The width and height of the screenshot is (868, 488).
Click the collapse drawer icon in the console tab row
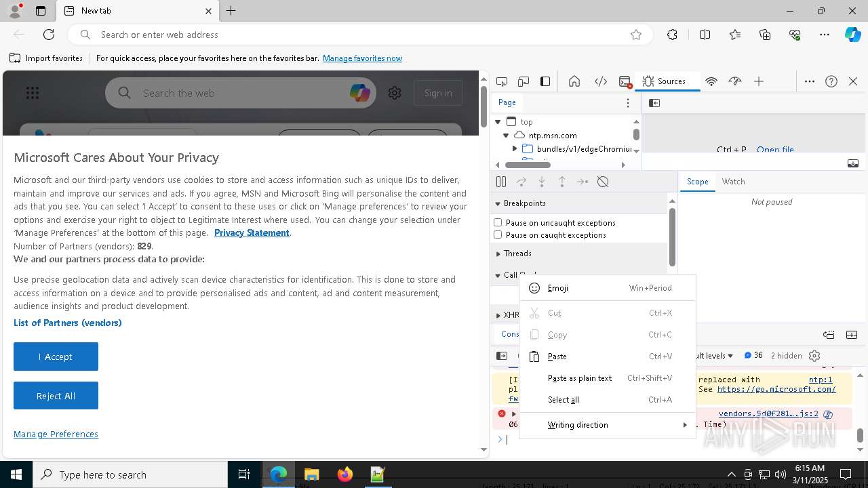[852, 335]
